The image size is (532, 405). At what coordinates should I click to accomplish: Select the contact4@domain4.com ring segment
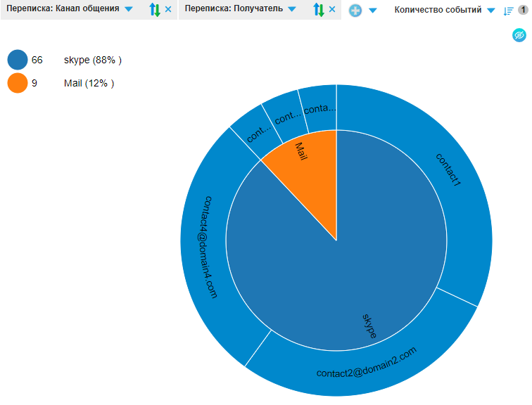[x=208, y=246]
